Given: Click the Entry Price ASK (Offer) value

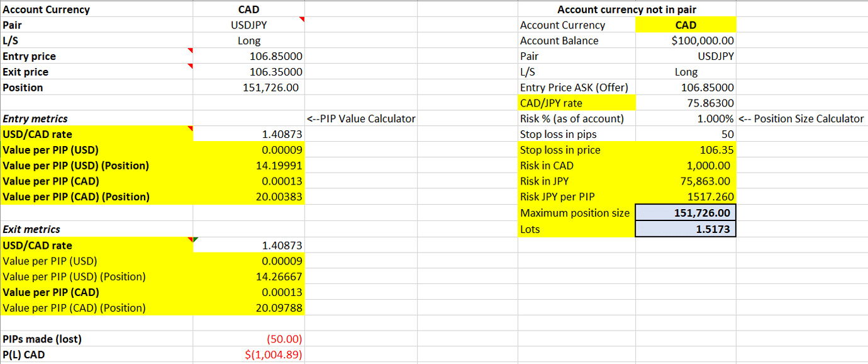Looking at the screenshot, I should [686, 87].
